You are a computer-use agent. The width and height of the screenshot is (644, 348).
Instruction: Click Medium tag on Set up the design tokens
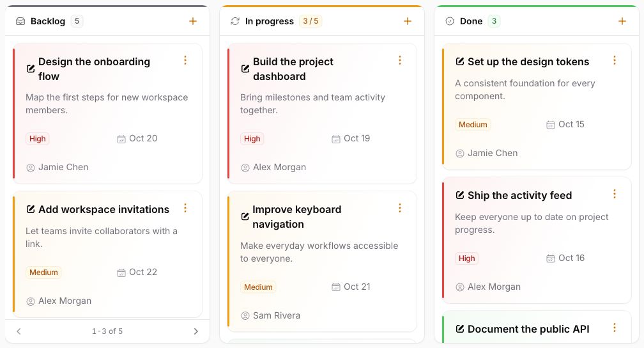pyautogui.click(x=473, y=125)
